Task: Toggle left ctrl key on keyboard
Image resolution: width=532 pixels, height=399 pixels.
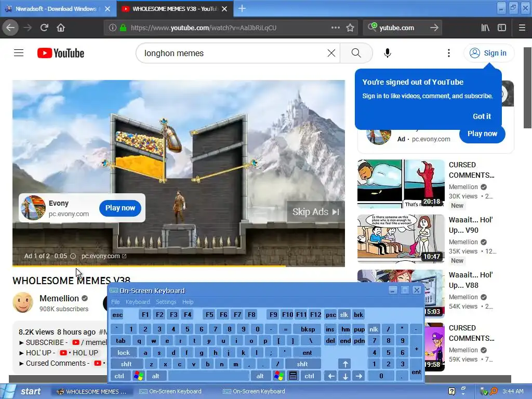Action: coord(119,376)
